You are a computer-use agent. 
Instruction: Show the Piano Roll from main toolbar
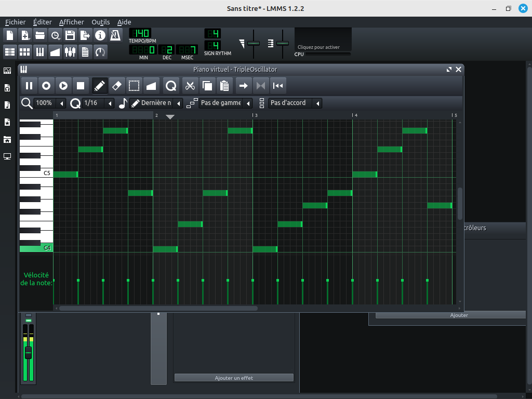click(x=40, y=52)
